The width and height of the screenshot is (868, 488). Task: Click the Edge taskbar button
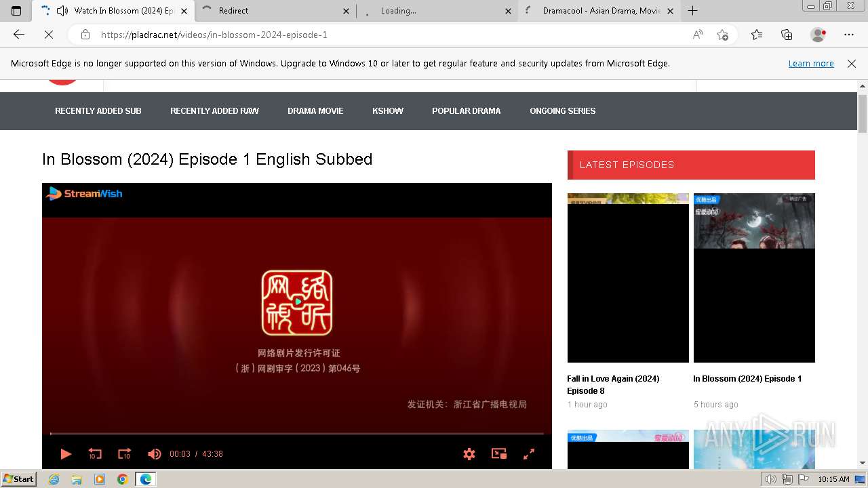click(x=146, y=479)
